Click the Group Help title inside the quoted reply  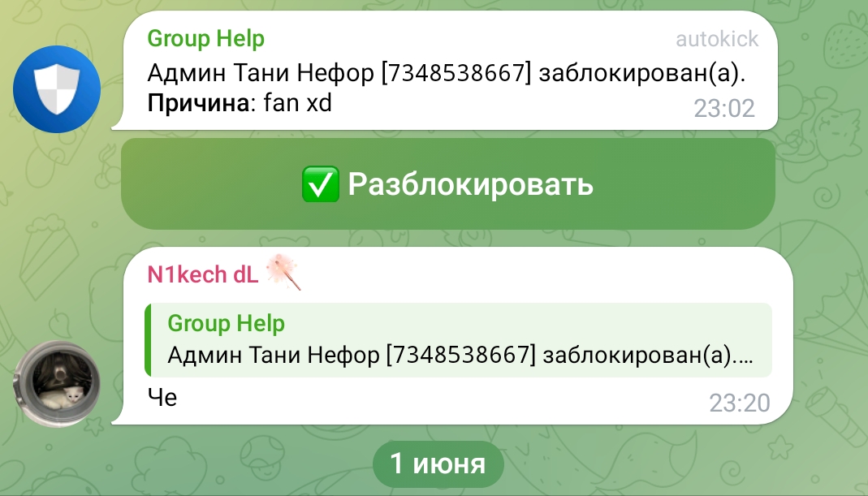tap(226, 323)
